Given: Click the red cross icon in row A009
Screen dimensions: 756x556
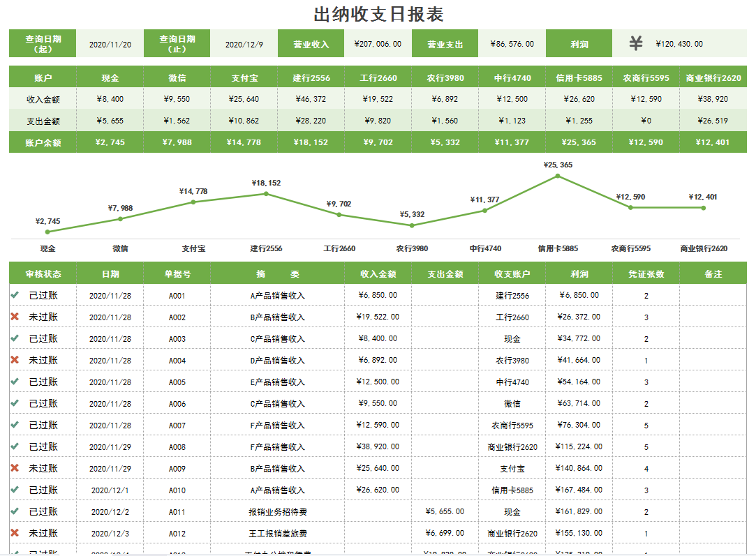Looking at the screenshot, I should point(15,468).
